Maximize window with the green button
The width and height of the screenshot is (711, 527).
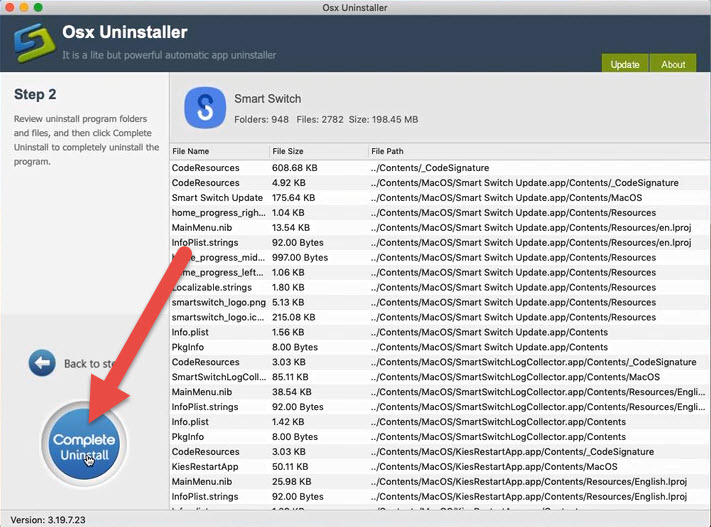click(38, 7)
